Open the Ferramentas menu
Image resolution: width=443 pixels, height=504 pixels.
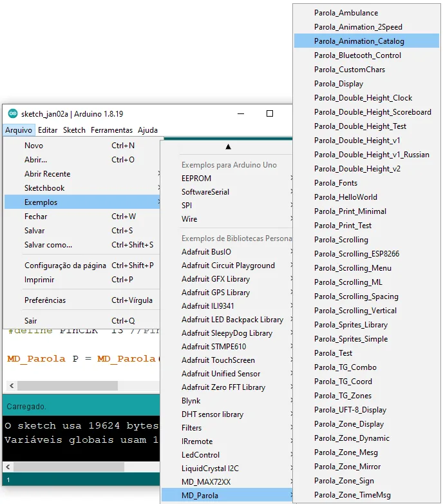111,130
